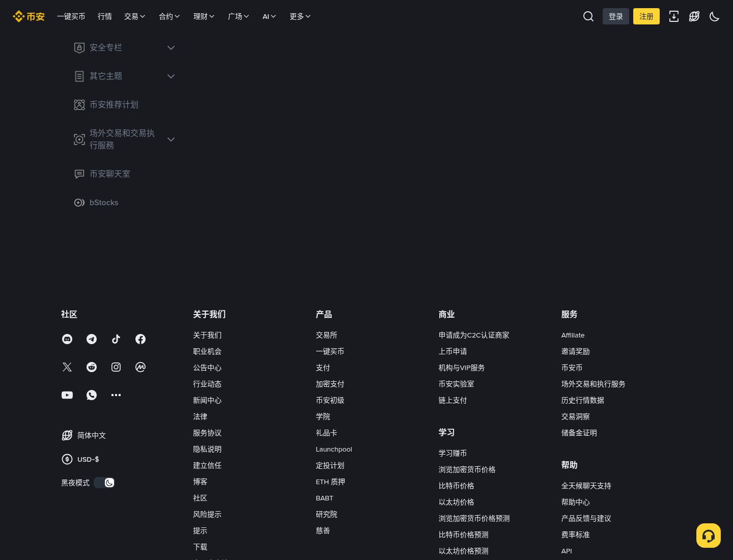The image size is (733, 560).
Task: Go to 一键买币 in the top nav
Action: point(71,16)
